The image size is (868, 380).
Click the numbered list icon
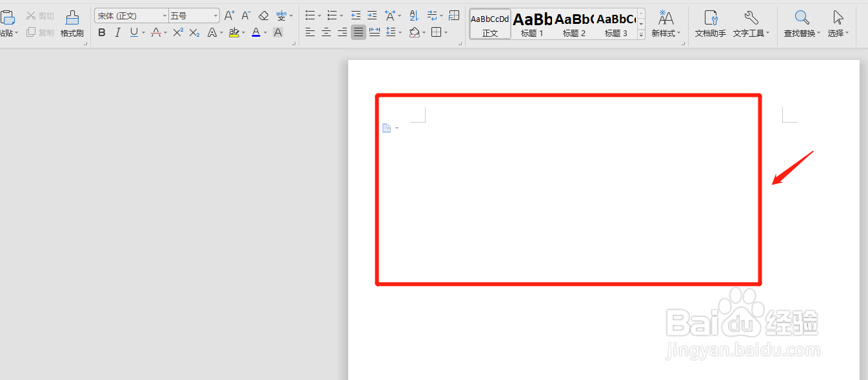coord(332,15)
